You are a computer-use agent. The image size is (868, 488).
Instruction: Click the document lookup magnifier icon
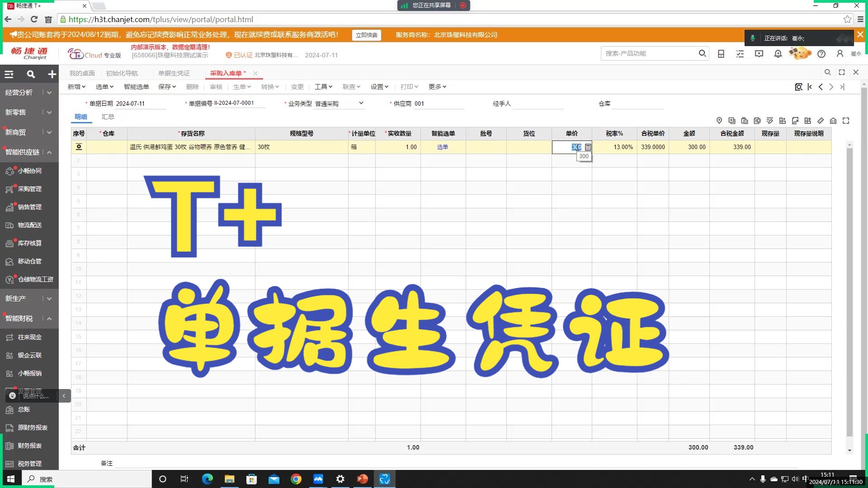pos(798,87)
